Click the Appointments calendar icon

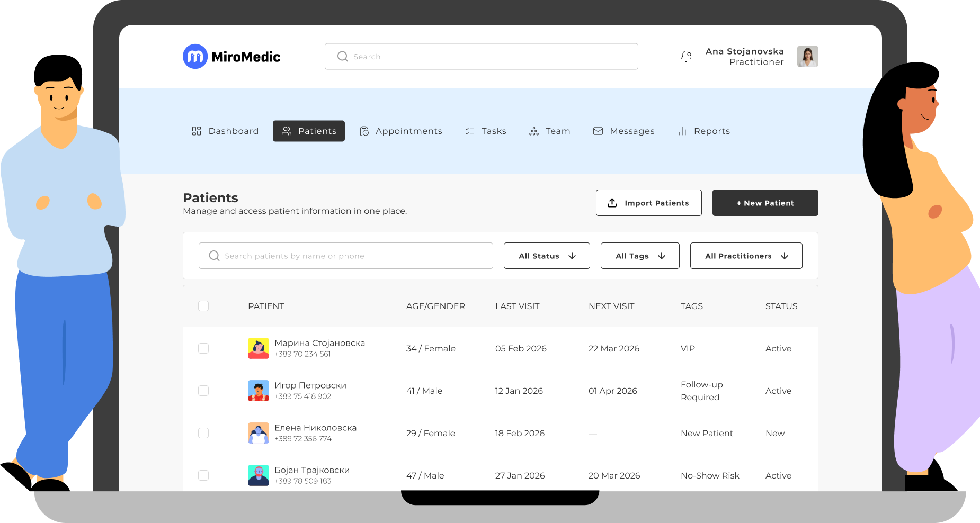(x=364, y=131)
